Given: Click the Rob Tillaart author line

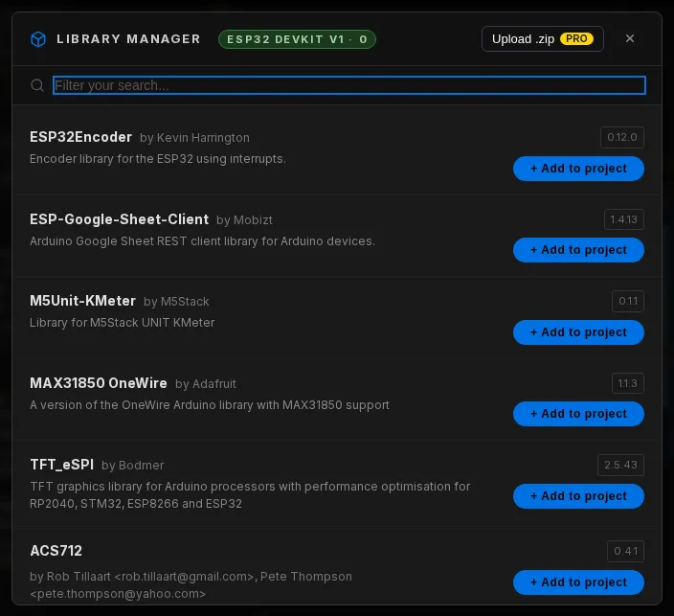Looking at the screenshot, I should [x=191, y=585].
